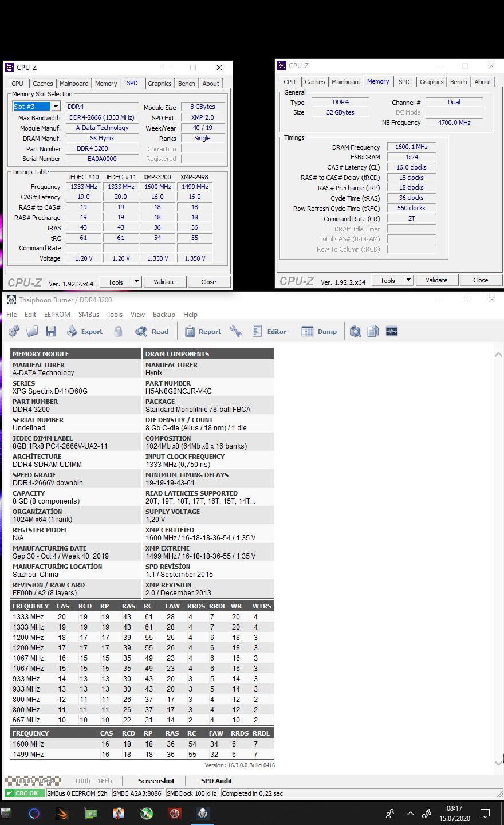Click the Tools button in the SPD CPU-Z window

tap(116, 282)
